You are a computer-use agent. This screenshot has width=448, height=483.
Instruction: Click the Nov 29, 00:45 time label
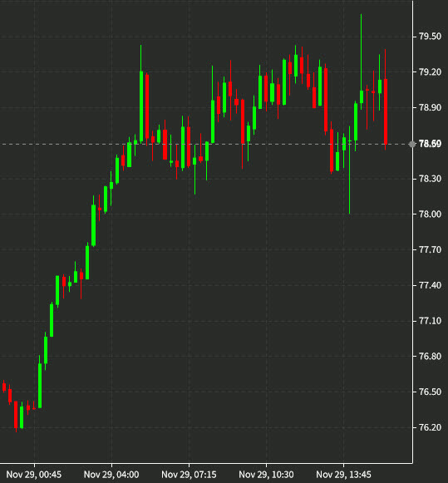(34, 475)
